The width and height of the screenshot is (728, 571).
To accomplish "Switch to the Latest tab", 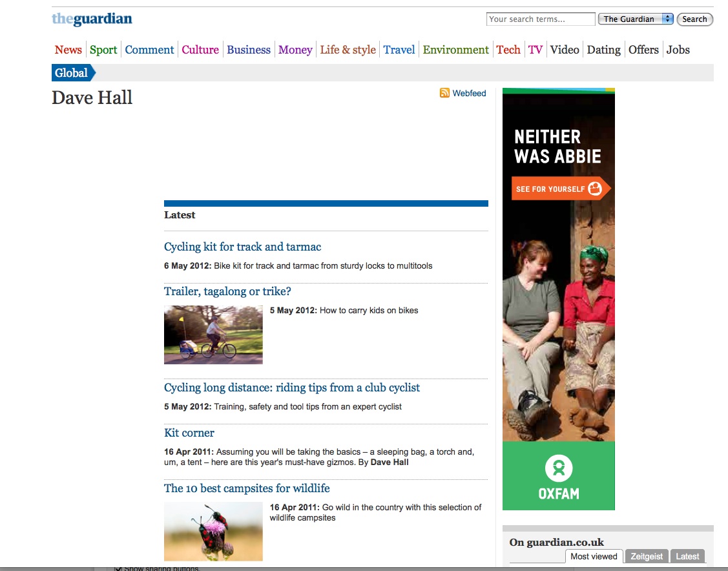I will click(x=687, y=556).
